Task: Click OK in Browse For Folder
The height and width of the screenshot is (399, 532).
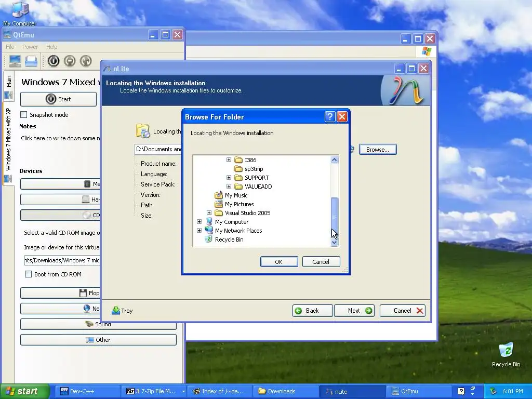Action: point(279,262)
